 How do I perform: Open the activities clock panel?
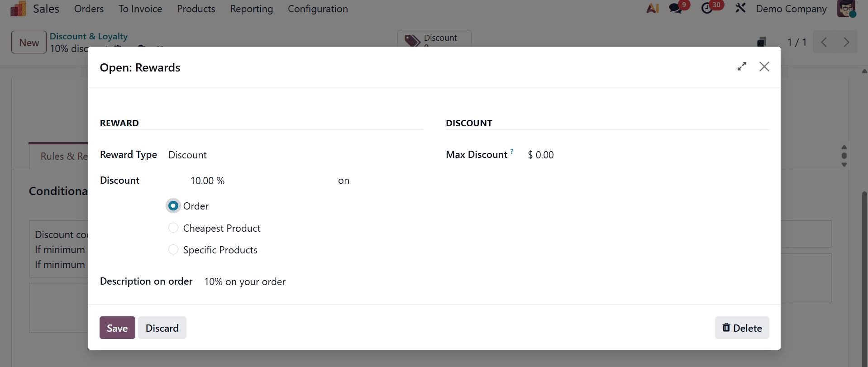[x=709, y=8]
